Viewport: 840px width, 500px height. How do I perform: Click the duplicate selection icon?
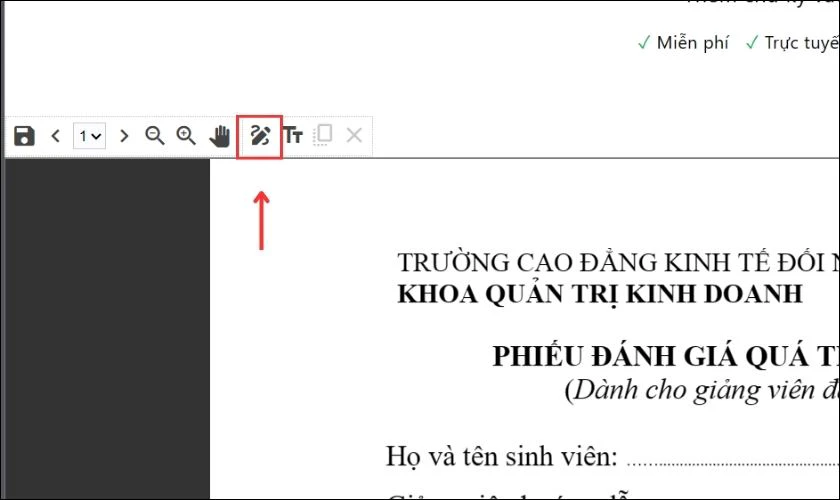pos(323,135)
